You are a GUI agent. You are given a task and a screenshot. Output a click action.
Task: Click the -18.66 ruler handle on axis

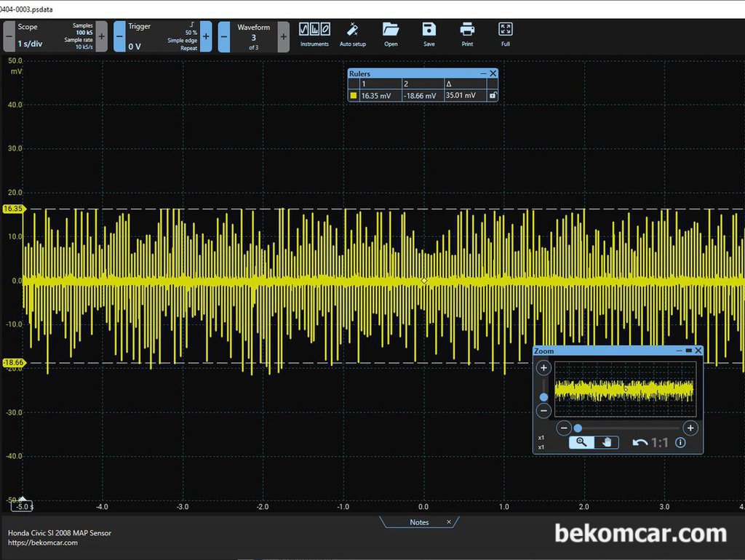pyautogui.click(x=14, y=362)
